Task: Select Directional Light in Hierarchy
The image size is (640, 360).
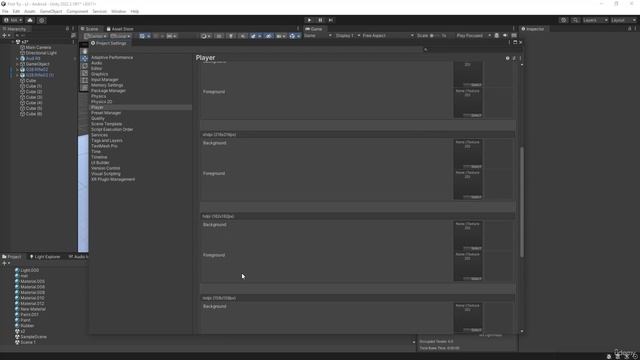Action: pyautogui.click(x=41, y=53)
